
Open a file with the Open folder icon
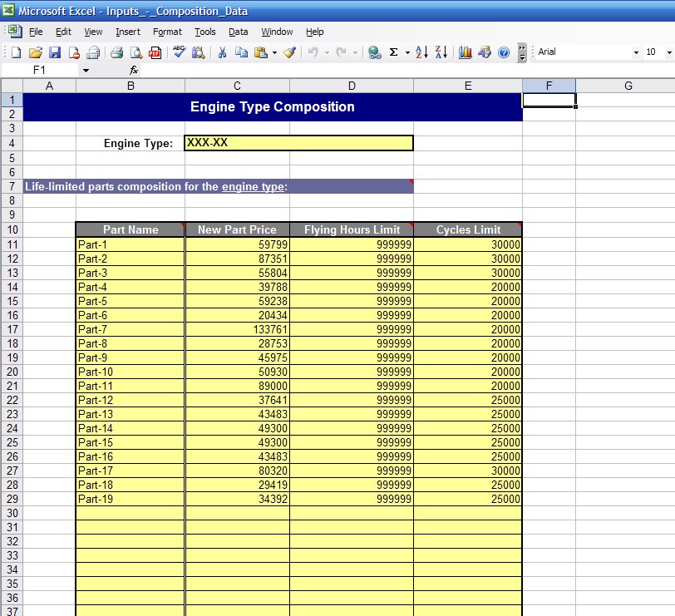point(35,52)
